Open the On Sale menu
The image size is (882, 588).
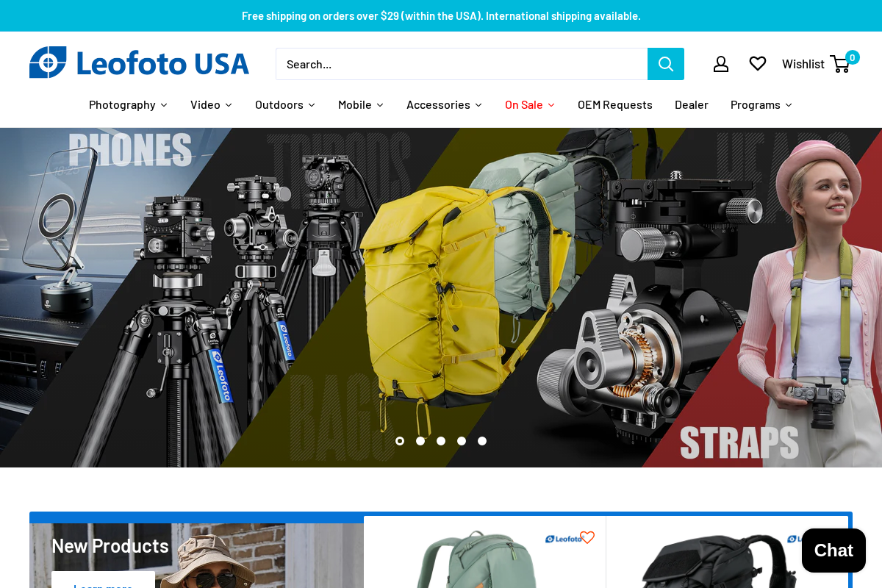click(x=529, y=104)
